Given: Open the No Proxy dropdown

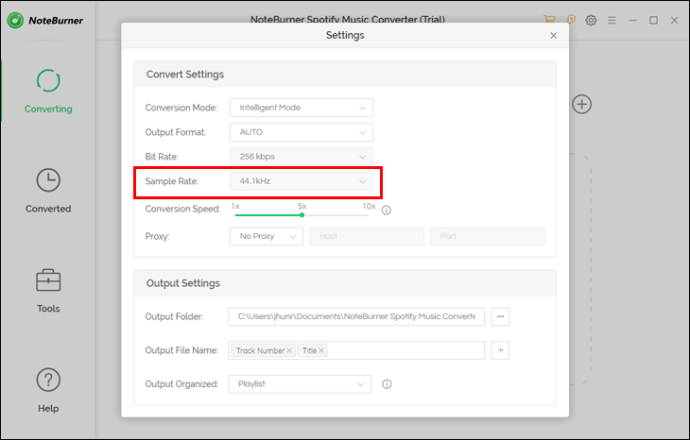Looking at the screenshot, I should pos(267,236).
